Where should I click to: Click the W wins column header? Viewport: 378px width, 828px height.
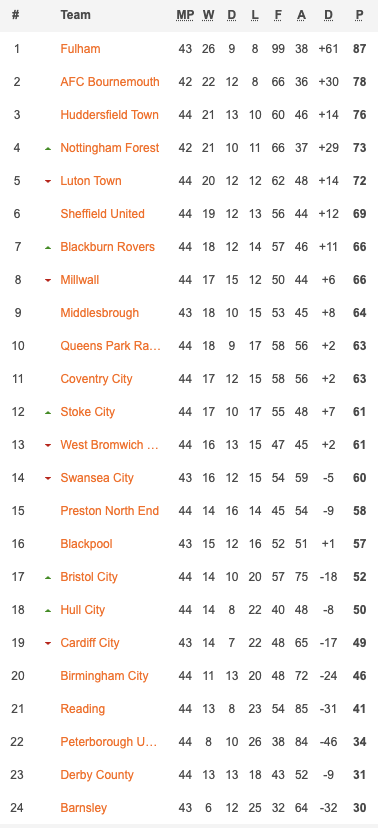pyautogui.click(x=208, y=15)
